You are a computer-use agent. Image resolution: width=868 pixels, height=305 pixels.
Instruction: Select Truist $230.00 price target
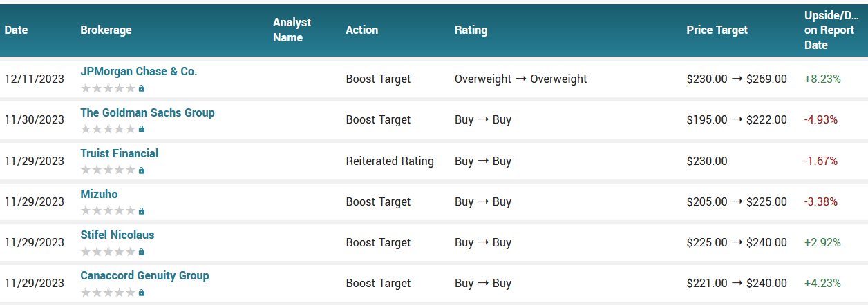click(707, 161)
